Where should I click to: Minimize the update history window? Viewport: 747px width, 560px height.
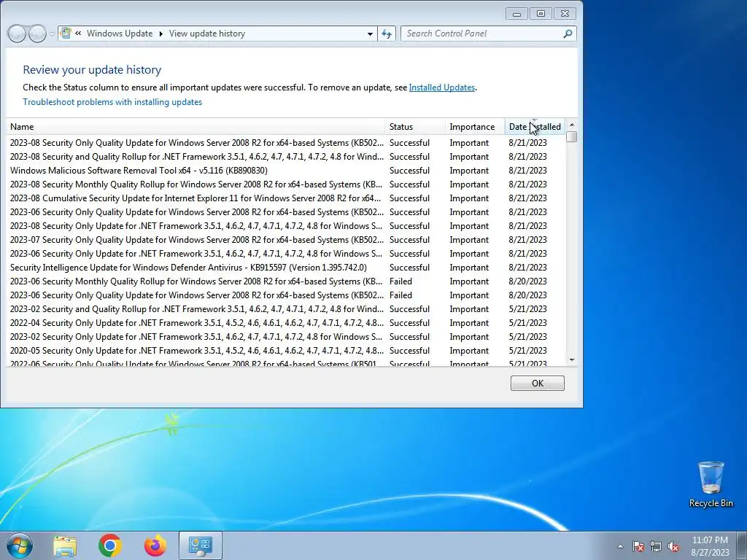click(x=516, y=14)
